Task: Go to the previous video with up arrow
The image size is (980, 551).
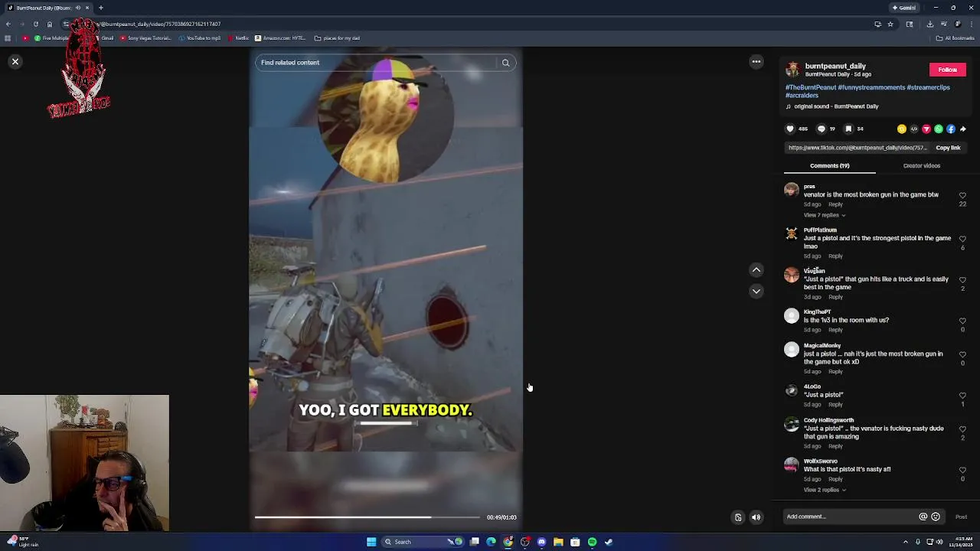Action: pos(756,269)
